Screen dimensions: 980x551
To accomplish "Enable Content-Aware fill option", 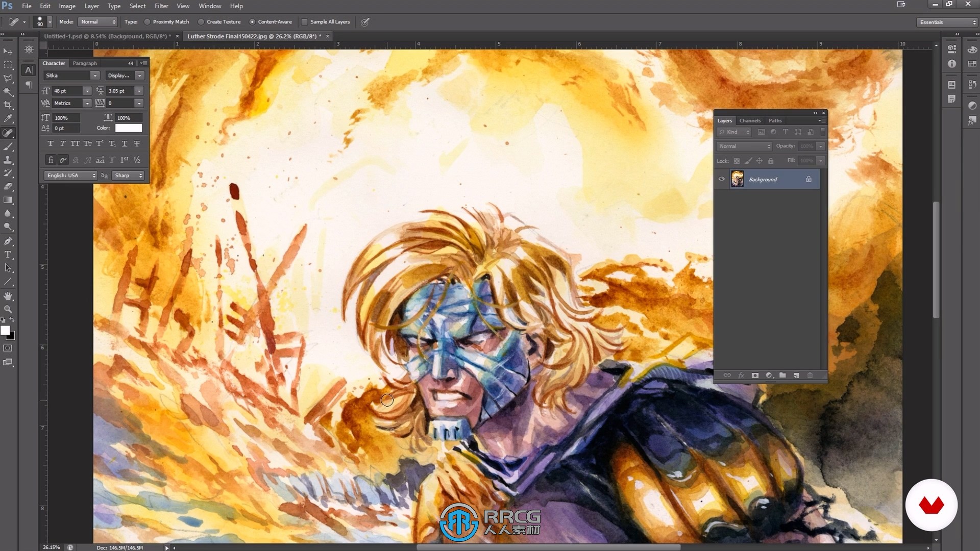I will pos(254,21).
